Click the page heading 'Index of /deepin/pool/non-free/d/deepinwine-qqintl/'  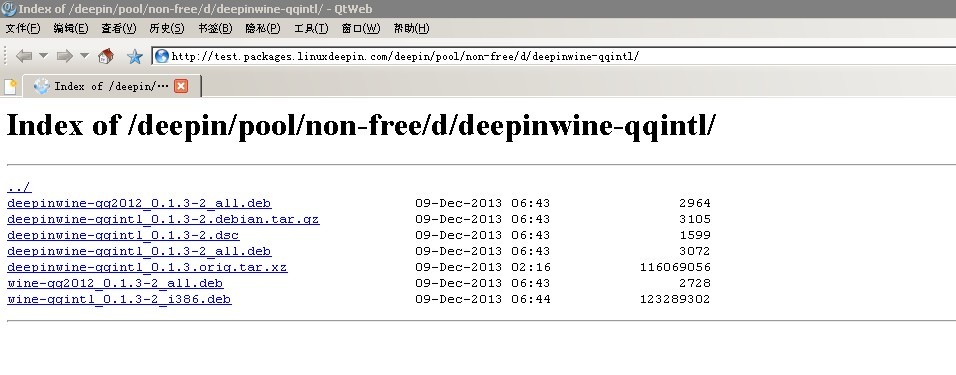tap(361, 126)
